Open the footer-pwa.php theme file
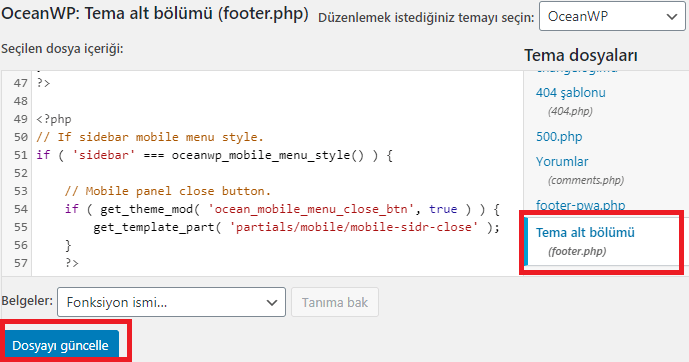This screenshot has height=362, width=689. coord(580,205)
